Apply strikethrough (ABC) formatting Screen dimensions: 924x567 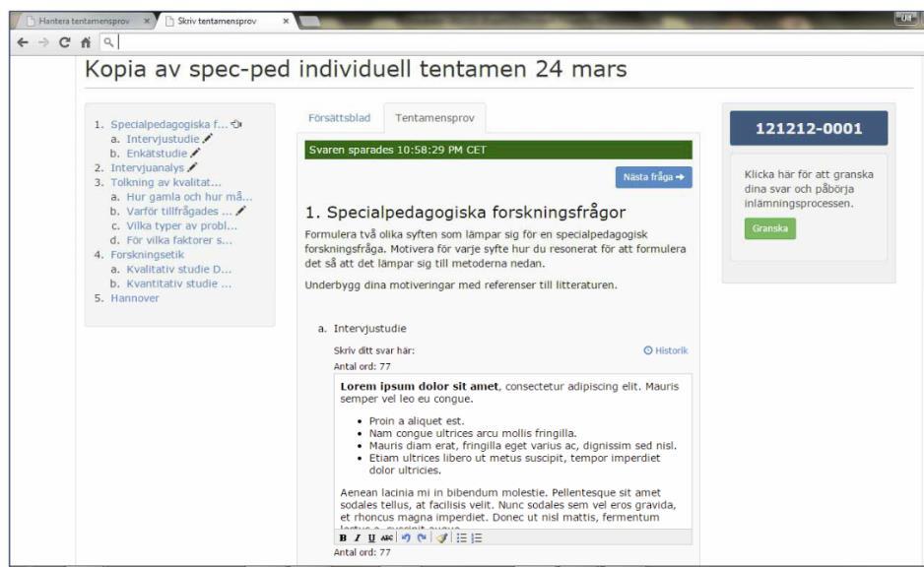pyautogui.click(x=386, y=537)
